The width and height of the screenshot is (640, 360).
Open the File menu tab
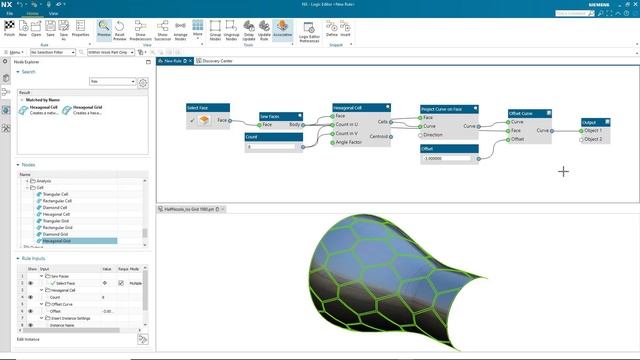pos(9,13)
